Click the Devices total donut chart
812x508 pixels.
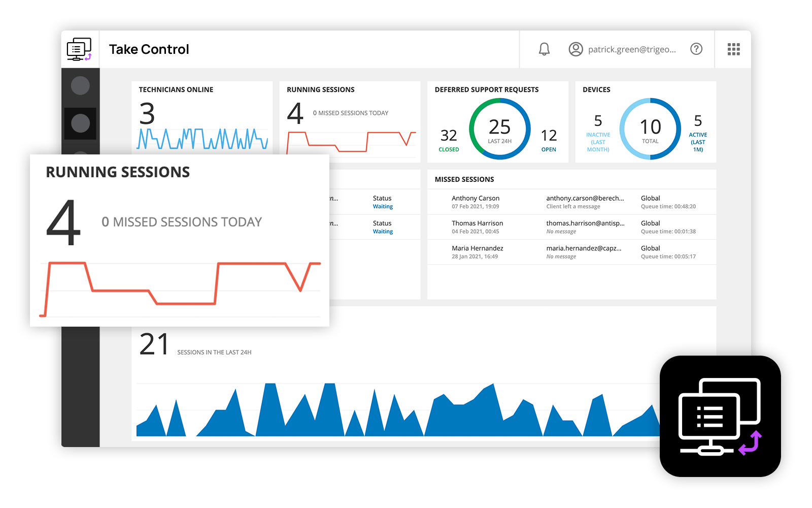coord(651,128)
